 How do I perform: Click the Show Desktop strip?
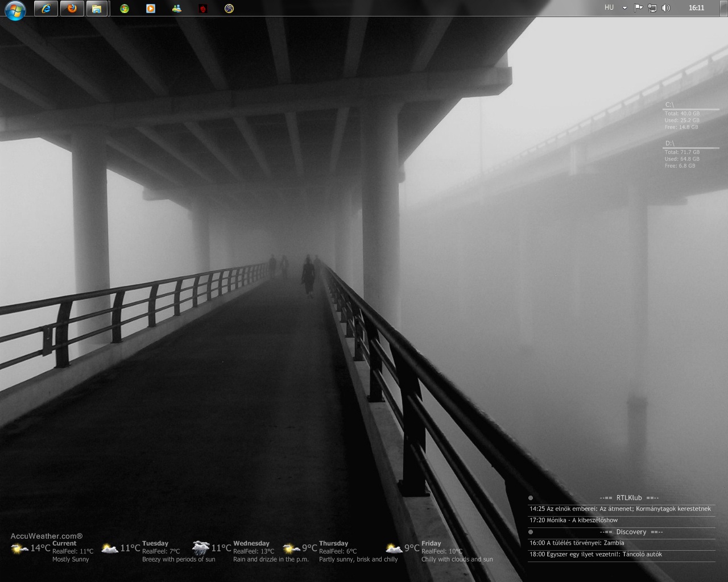pyautogui.click(x=724, y=8)
